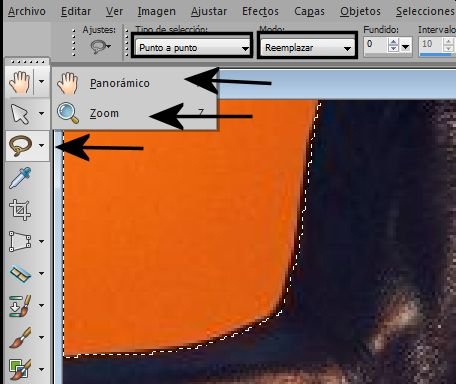Select the Pan hand tool in toolbar
Viewport: 456px width, 384px height.
point(20,81)
